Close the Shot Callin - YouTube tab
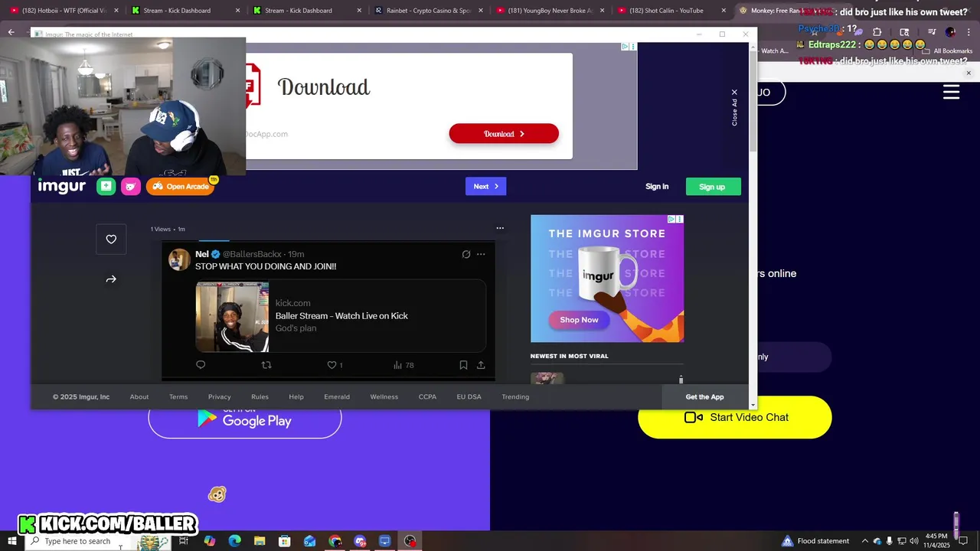 click(724, 11)
